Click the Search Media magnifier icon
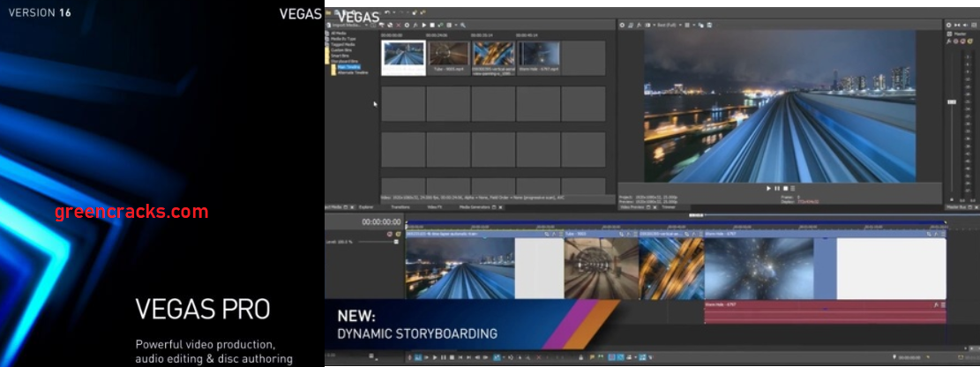 [x=463, y=25]
